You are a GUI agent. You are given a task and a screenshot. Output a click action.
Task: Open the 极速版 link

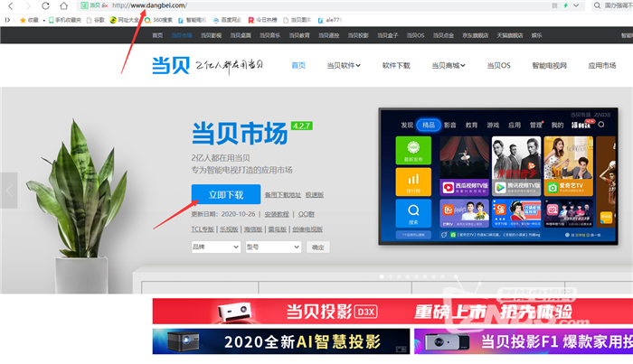click(315, 195)
